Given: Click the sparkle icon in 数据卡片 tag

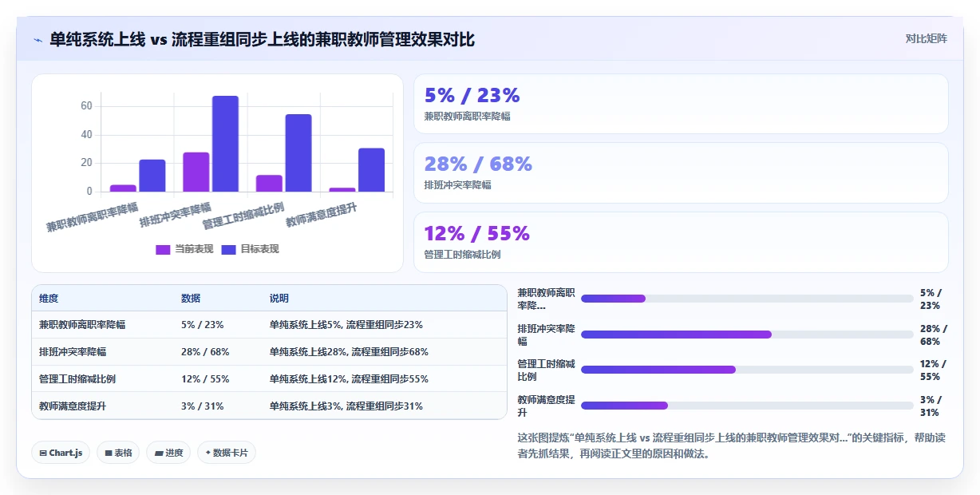Looking at the screenshot, I should click(x=207, y=453).
